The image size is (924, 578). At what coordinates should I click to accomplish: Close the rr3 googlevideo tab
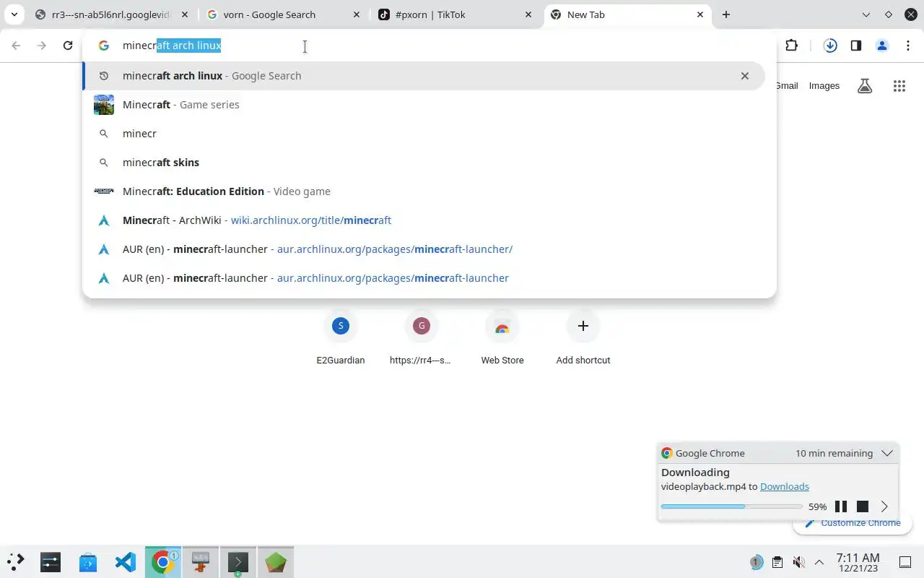coord(184,14)
